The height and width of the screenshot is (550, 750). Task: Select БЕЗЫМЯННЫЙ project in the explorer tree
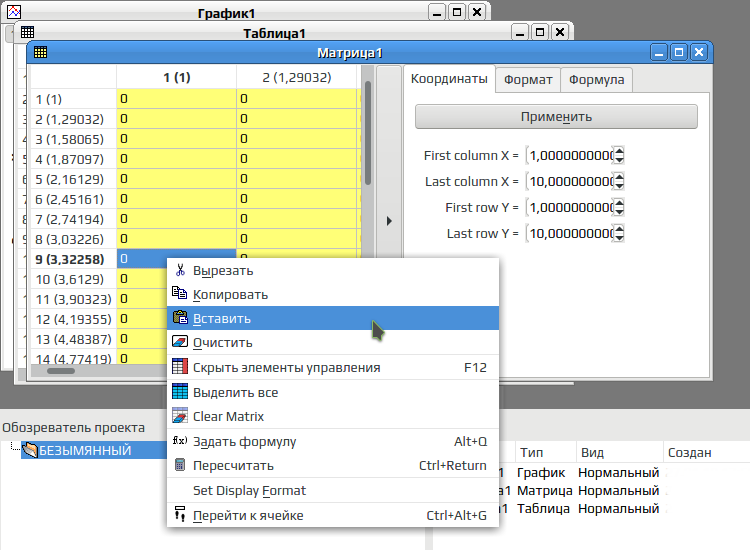85,450
